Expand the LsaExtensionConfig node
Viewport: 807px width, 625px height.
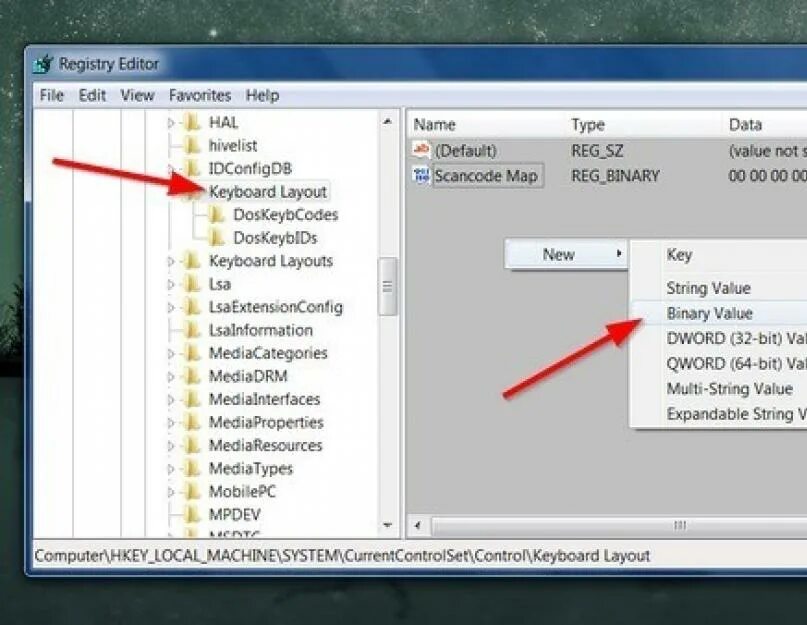tap(171, 308)
